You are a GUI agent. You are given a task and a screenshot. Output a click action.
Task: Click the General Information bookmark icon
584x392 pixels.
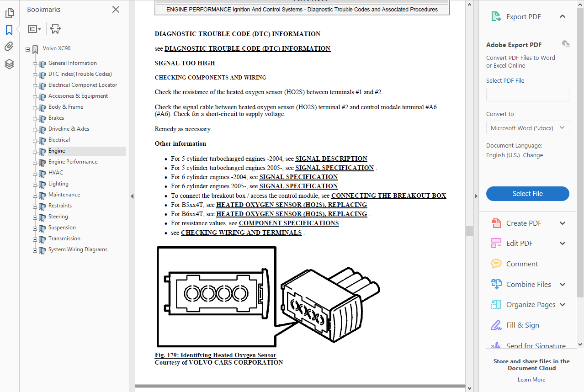[42, 64]
